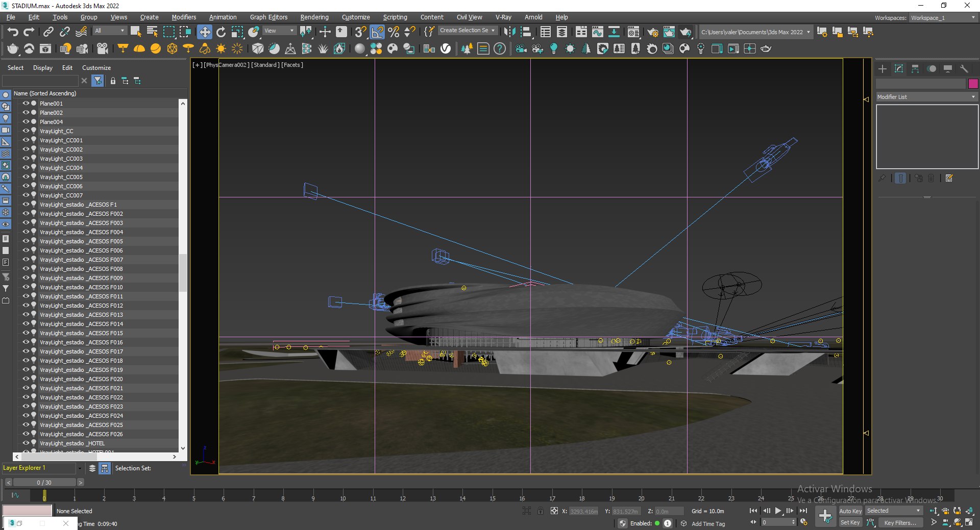Open the Rendering menu

(x=314, y=17)
